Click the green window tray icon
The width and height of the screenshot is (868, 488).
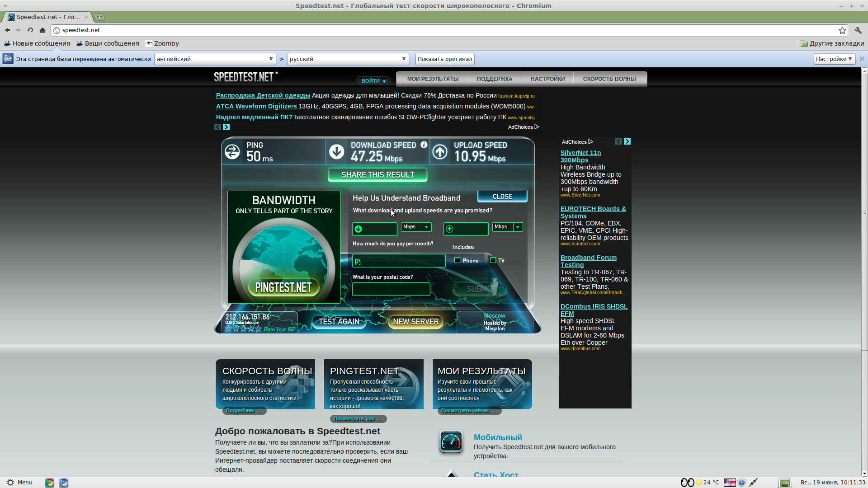tap(785, 483)
